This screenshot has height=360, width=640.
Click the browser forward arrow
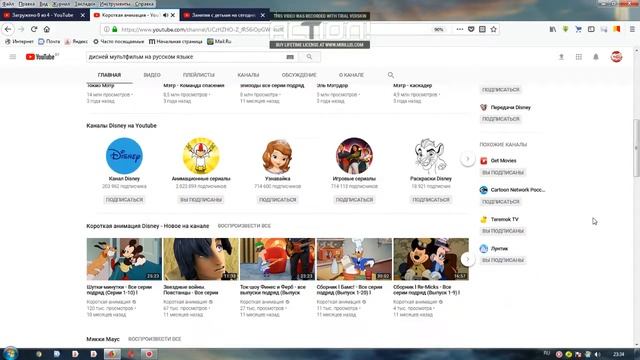21,29
